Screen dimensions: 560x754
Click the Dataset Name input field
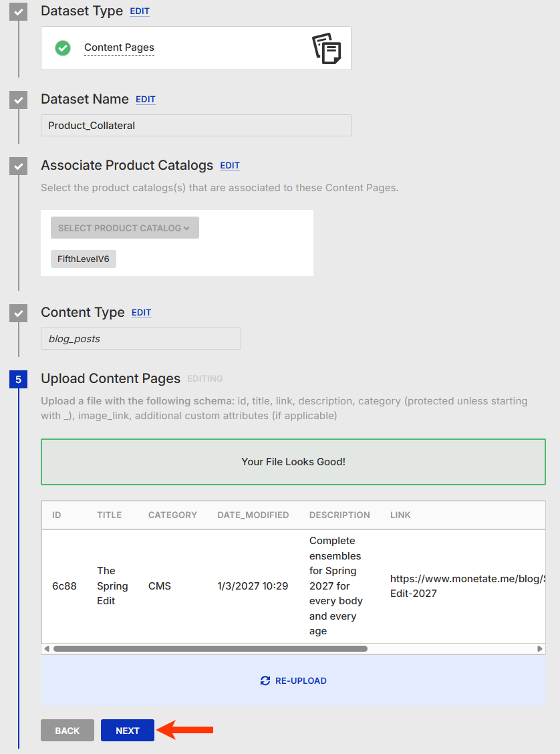click(196, 126)
